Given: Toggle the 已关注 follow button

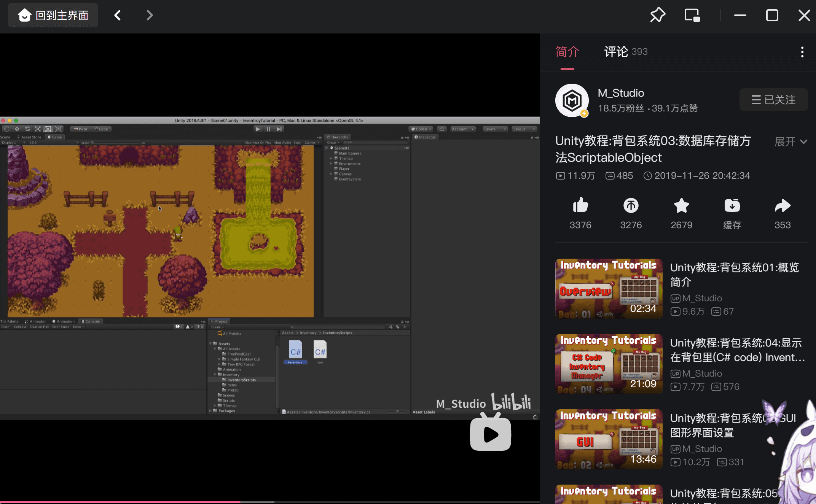Looking at the screenshot, I should 773,100.
